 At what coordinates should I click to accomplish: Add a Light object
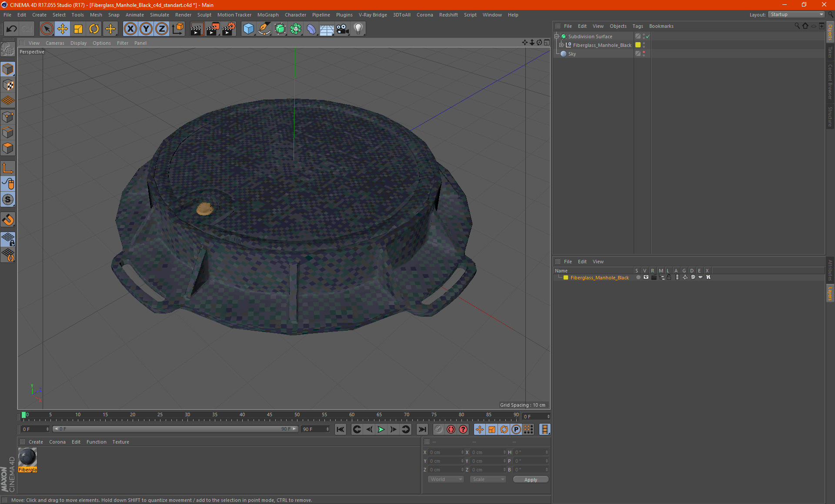pyautogui.click(x=358, y=29)
